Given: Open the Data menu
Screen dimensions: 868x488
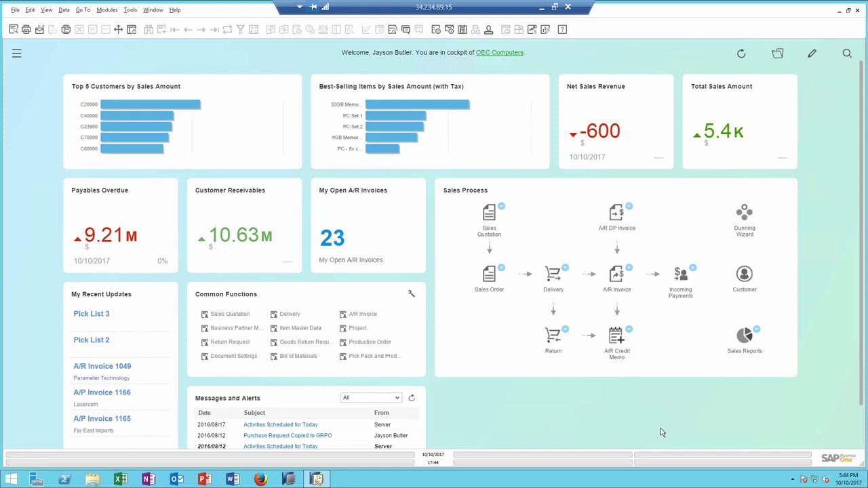Looking at the screenshot, I should coord(64,10).
